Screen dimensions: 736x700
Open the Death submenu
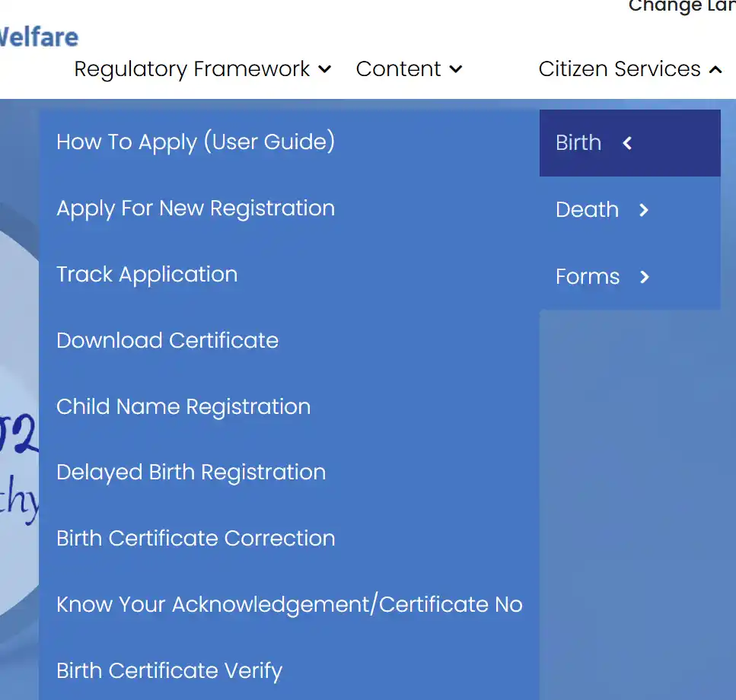coord(630,210)
